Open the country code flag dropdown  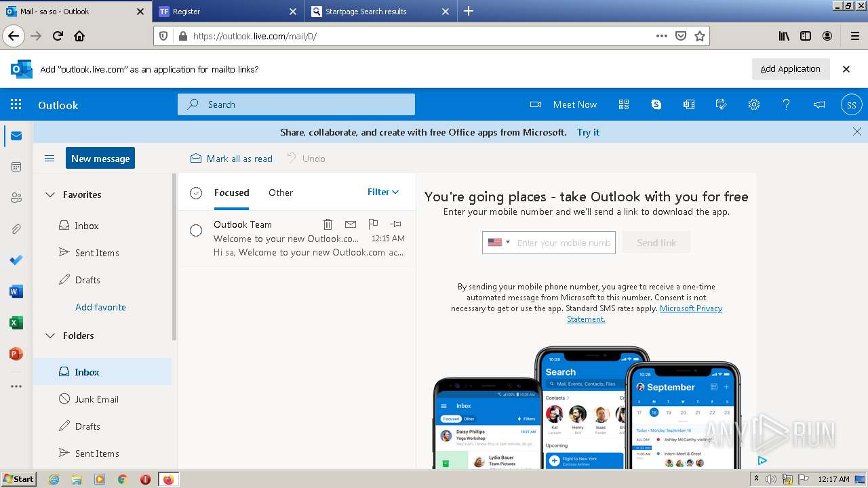tap(498, 243)
